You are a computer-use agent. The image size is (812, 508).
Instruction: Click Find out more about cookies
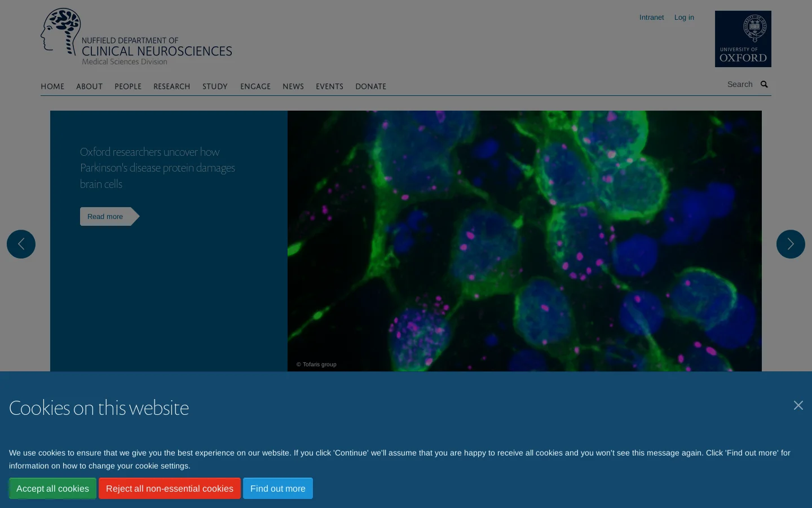(278, 488)
